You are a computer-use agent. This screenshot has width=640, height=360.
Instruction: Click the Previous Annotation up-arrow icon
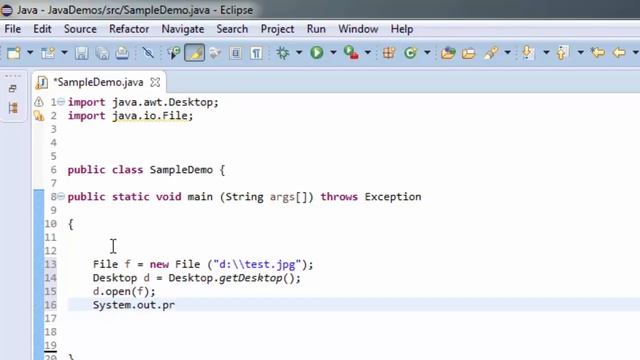click(562, 53)
